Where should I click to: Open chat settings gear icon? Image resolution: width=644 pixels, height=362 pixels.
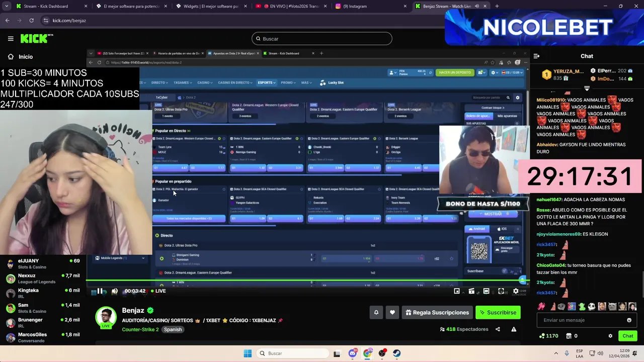point(610,336)
